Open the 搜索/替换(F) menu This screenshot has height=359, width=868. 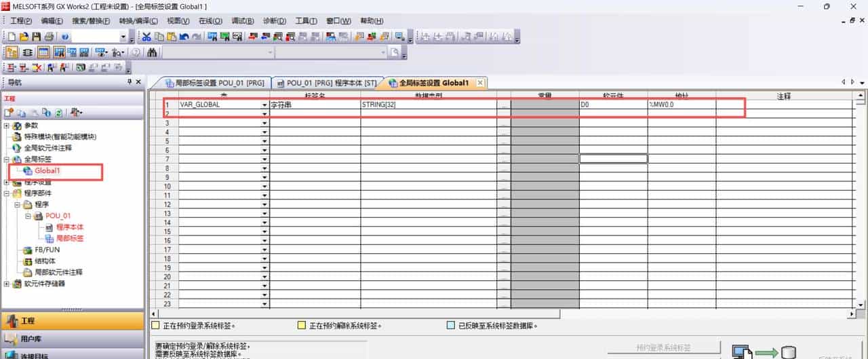tap(91, 21)
